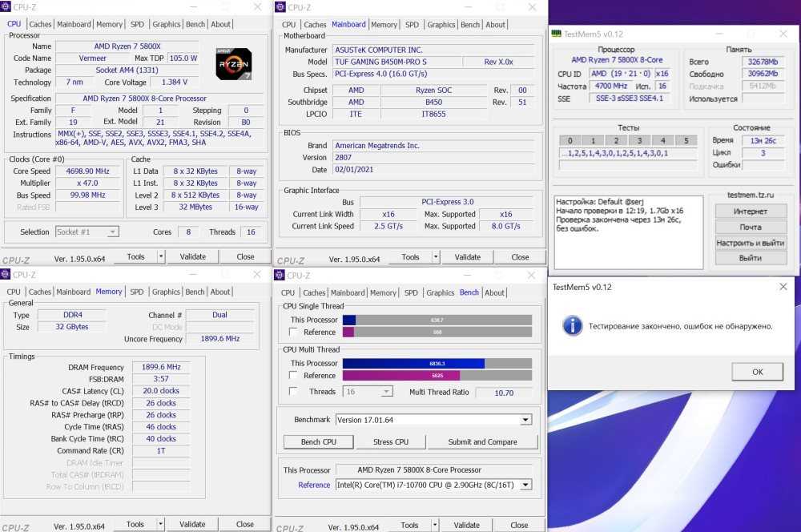
Task: Click the CPU-Z icon in the Mainboard window title bar
Action: pos(280,7)
